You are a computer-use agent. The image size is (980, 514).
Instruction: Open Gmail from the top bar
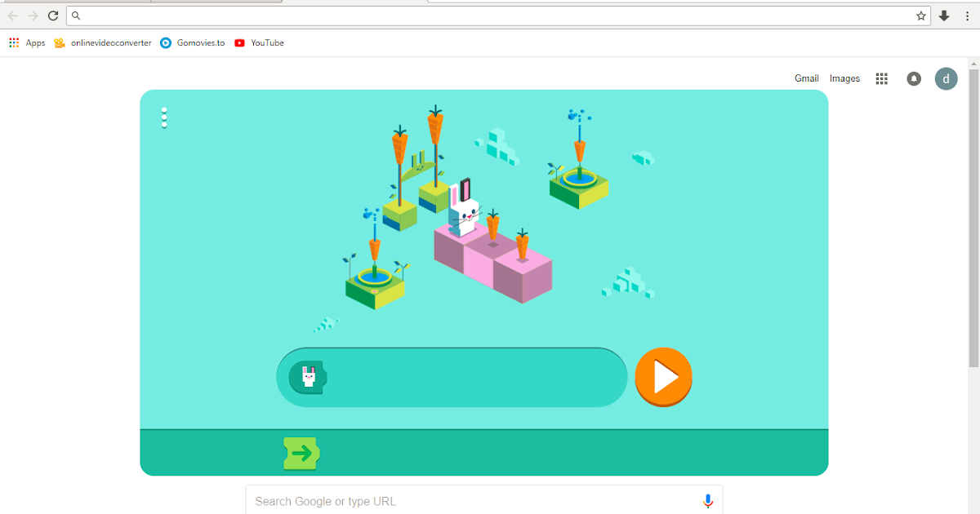(806, 78)
